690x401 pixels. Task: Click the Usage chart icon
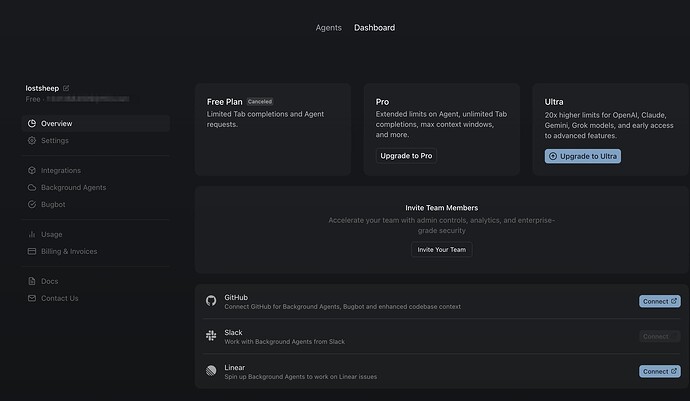click(x=32, y=235)
